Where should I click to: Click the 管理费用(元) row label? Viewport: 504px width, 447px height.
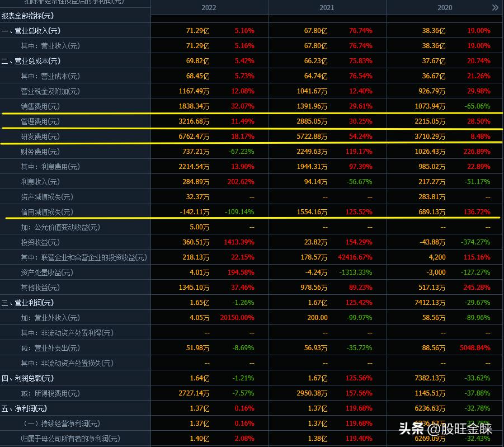40,121
